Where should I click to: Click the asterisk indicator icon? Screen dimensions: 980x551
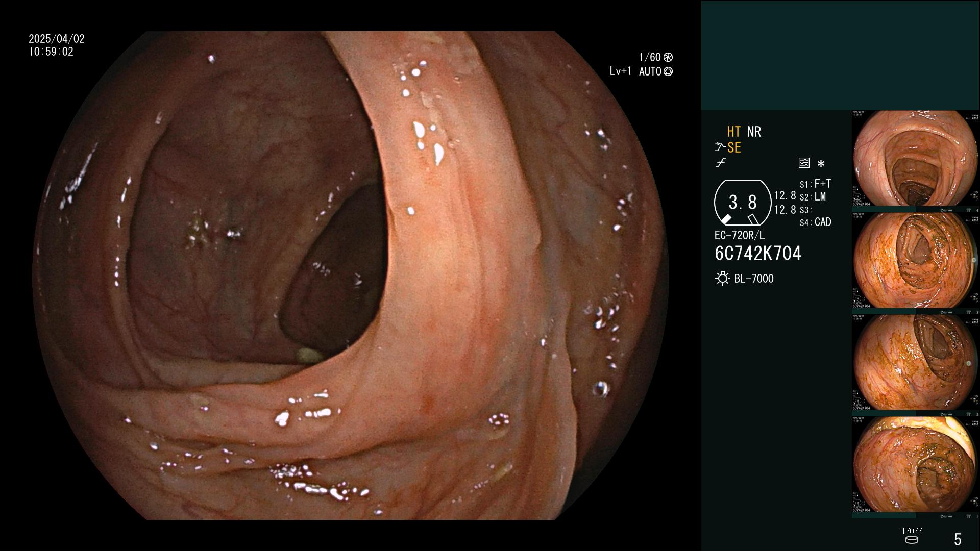821,163
